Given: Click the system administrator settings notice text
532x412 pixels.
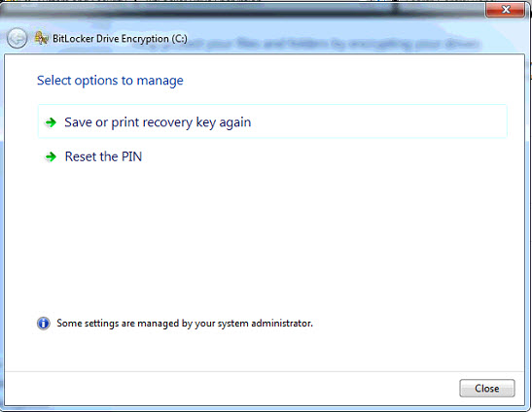Looking at the screenshot, I should coord(185,324).
